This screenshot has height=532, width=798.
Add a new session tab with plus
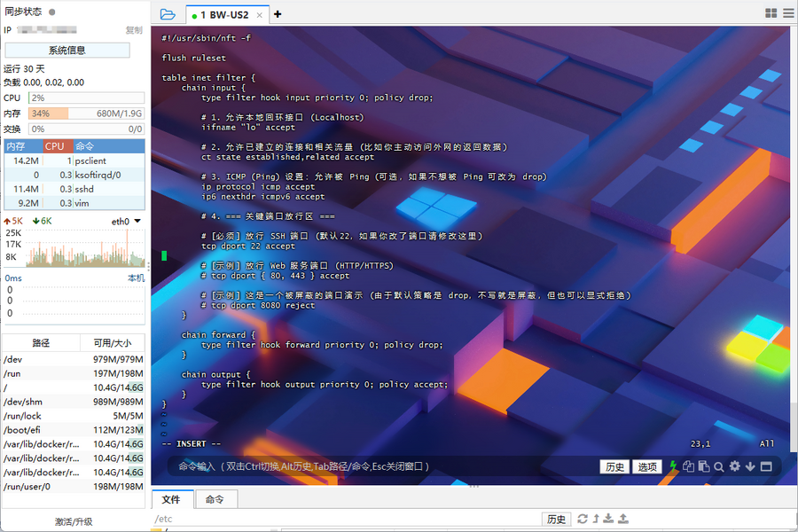point(278,14)
